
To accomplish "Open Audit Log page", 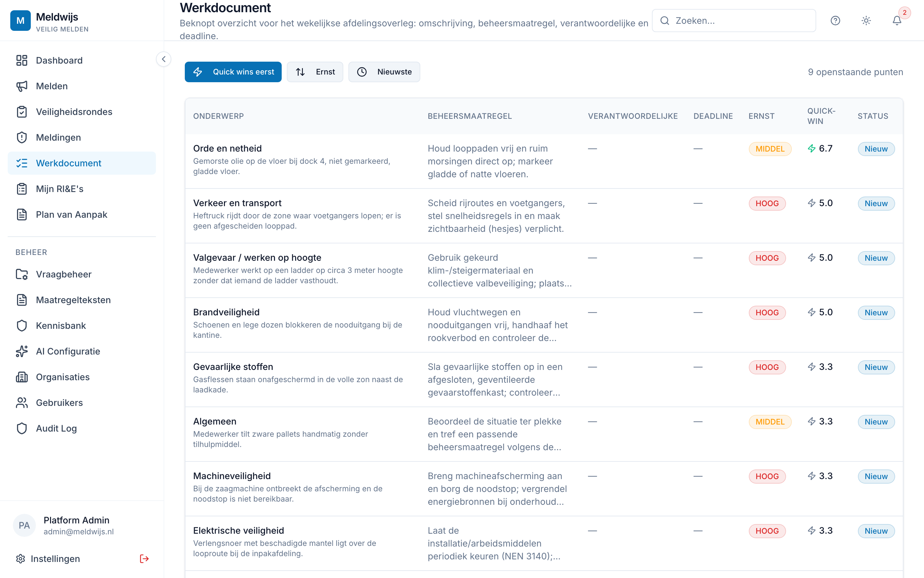I will 82,429.
